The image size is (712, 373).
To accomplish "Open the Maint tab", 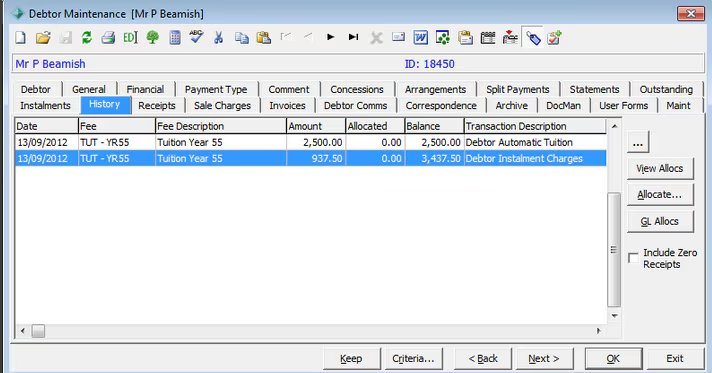I will click(678, 105).
